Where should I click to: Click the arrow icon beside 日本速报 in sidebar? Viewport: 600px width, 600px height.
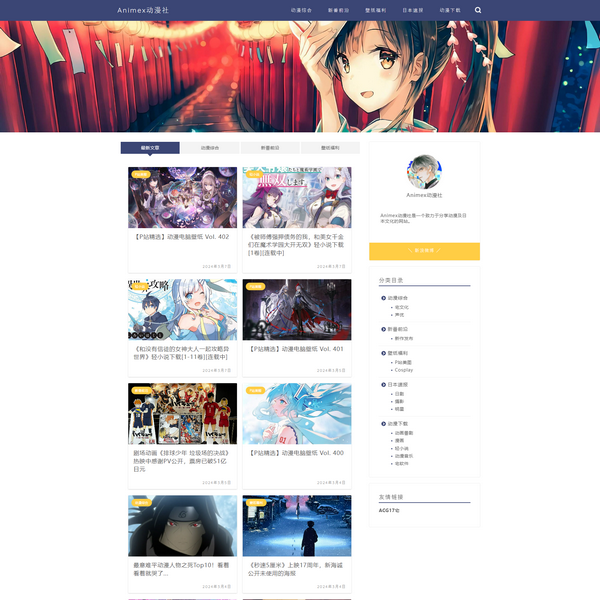coord(383,383)
